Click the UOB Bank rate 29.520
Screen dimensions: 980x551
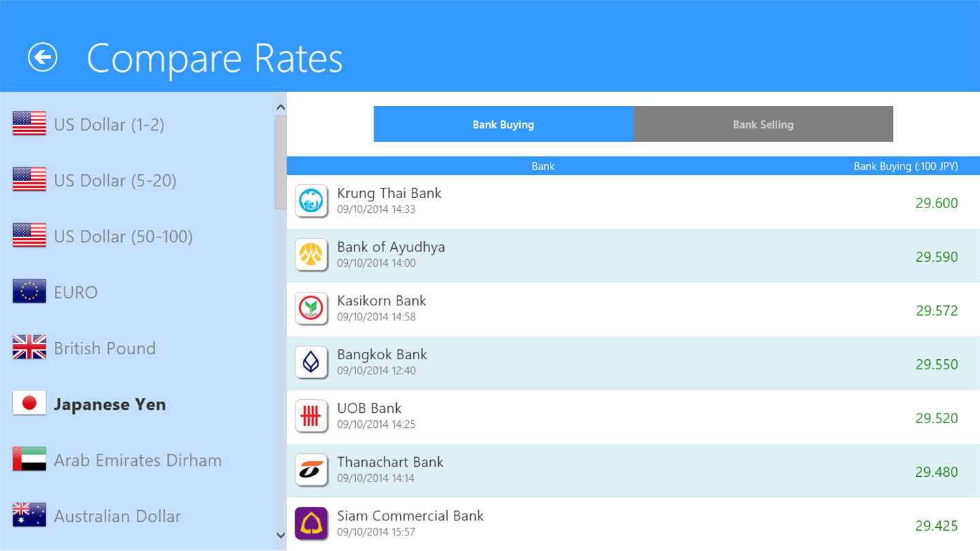click(936, 418)
